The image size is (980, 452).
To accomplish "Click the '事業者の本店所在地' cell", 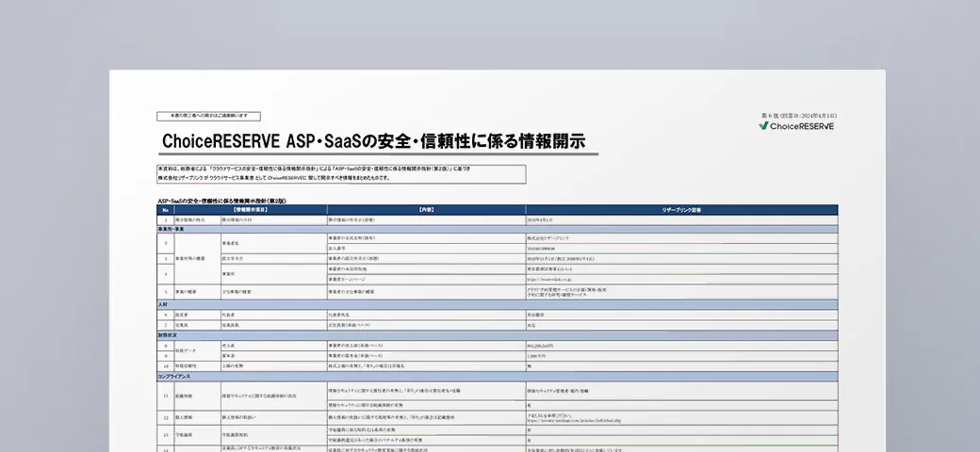I will pyautogui.click(x=426, y=269).
